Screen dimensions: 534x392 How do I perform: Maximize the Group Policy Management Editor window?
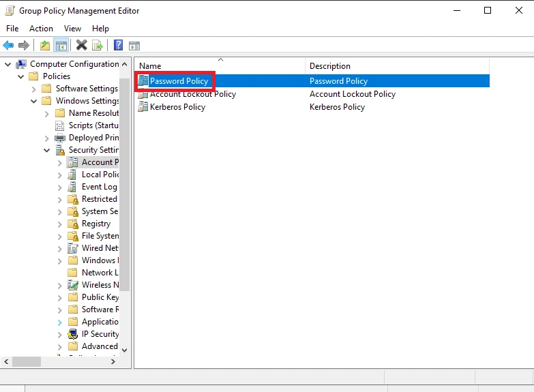[x=488, y=10]
